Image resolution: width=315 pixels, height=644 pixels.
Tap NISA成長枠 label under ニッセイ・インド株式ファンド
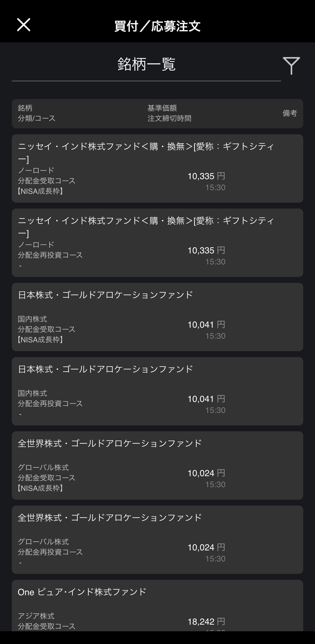point(40,191)
